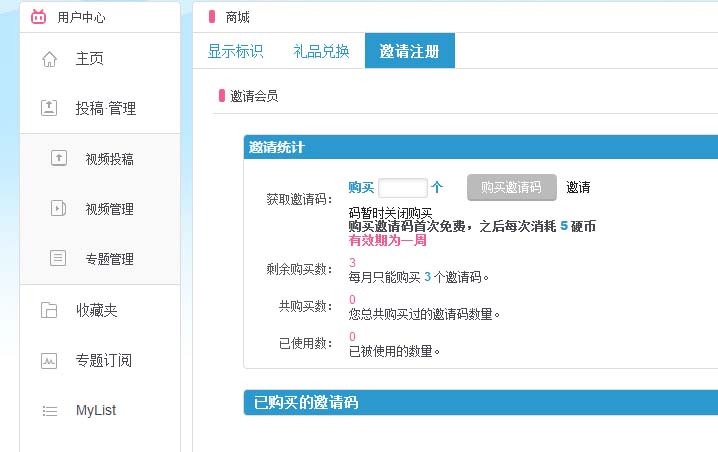Switch to the 显示标识 tab

point(235,52)
